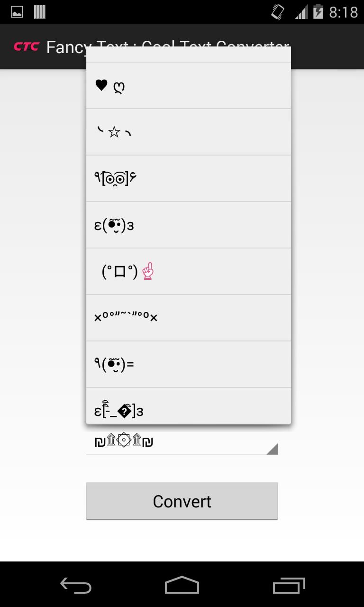Expand the decorative text style spinner
The width and height of the screenshot is (364, 607).
click(x=182, y=442)
